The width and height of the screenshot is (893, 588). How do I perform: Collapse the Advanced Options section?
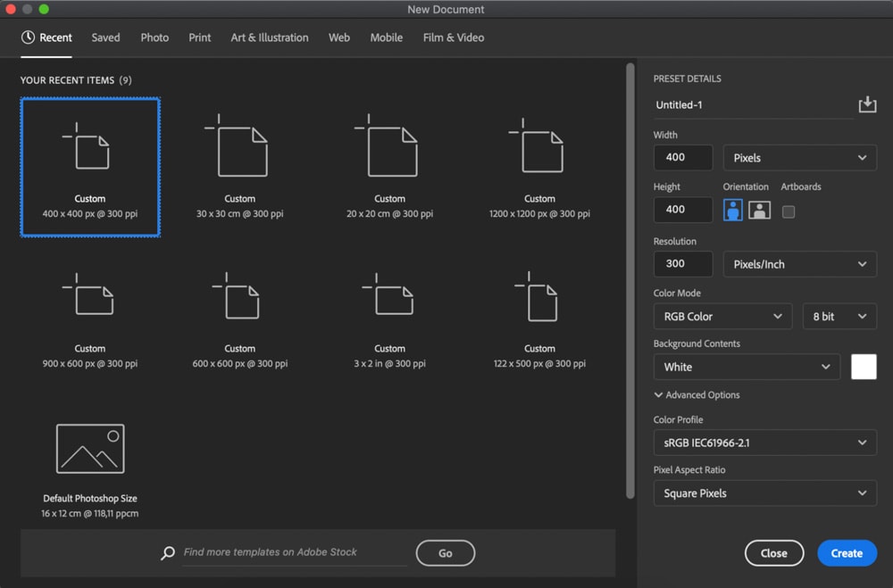pyautogui.click(x=697, y=394)
